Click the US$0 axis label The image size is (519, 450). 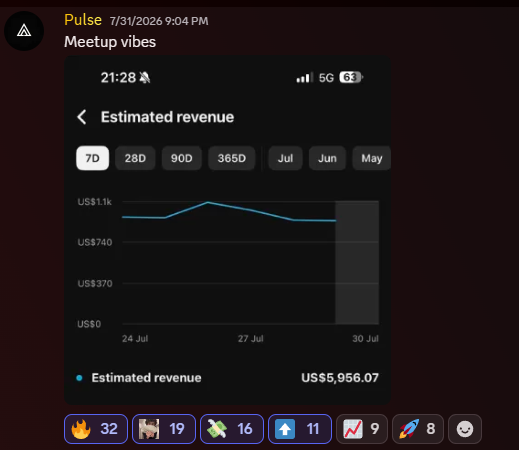tap(89, 324)
